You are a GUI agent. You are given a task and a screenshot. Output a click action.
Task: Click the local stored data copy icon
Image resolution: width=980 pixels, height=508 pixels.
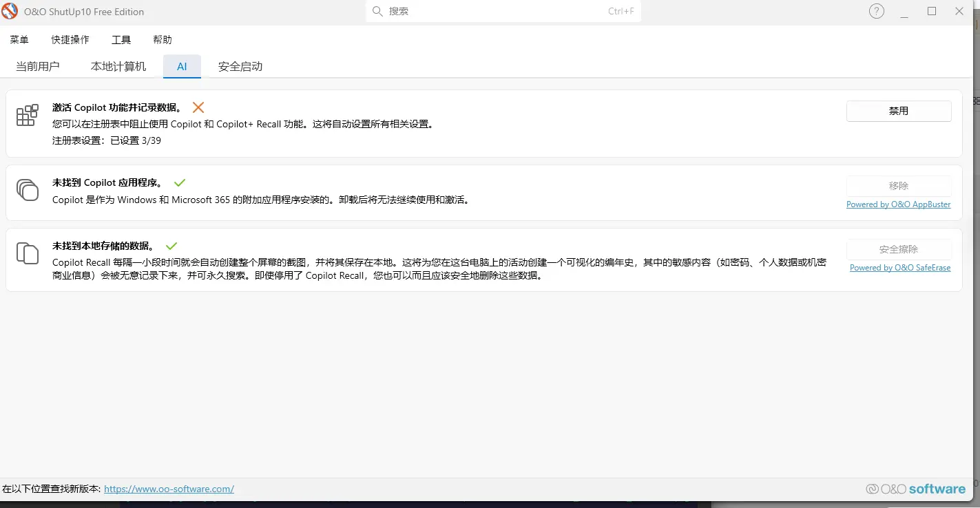(28, 253)
